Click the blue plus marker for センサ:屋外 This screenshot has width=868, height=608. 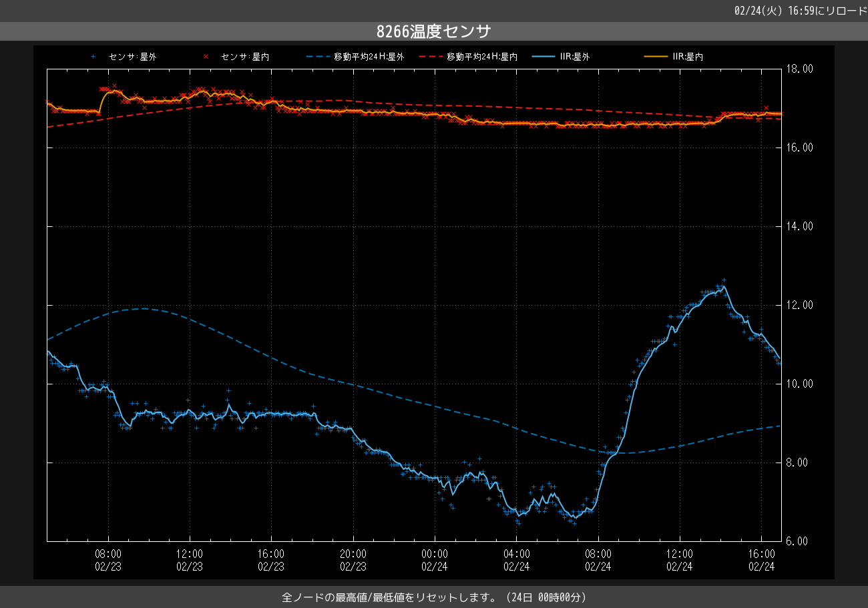pos(93,57)
